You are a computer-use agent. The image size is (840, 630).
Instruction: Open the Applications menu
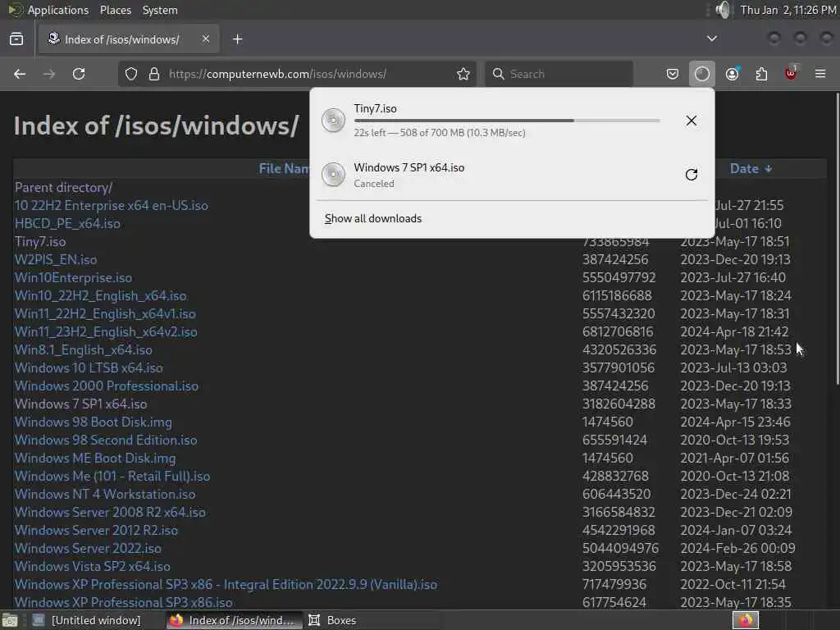58,10
